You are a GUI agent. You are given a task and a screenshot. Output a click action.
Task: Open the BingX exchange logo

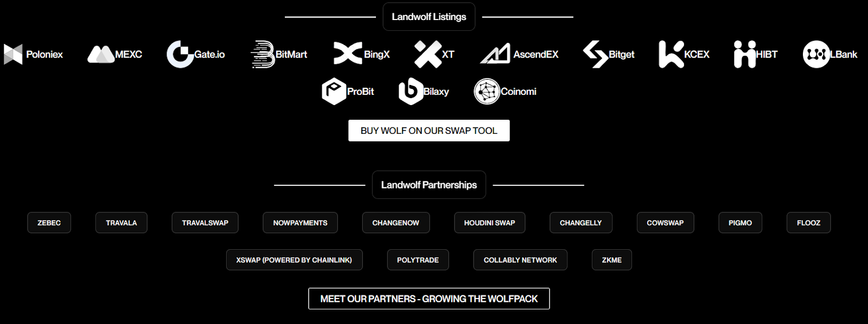click(x=361, y=54)
